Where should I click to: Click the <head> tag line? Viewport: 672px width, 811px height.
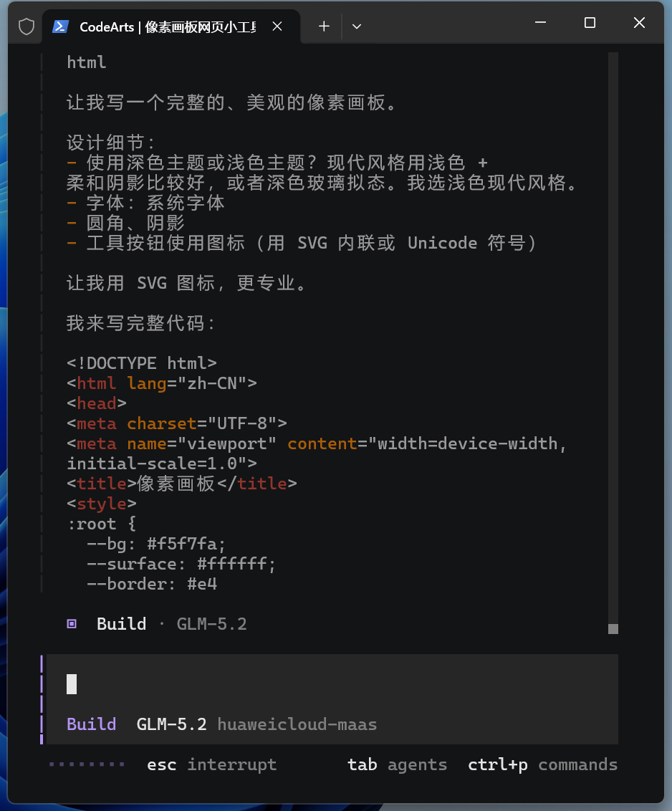coord(97,403)
